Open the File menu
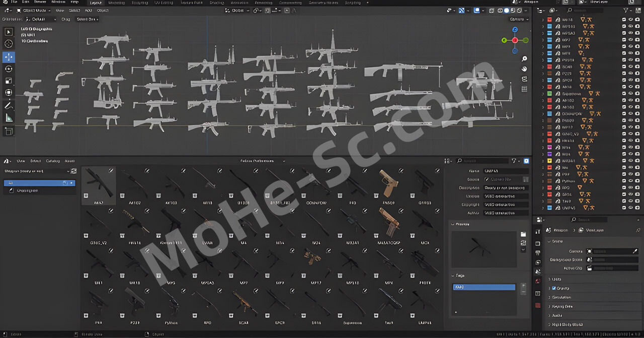644x338 pixels. (x=14, y=3)
